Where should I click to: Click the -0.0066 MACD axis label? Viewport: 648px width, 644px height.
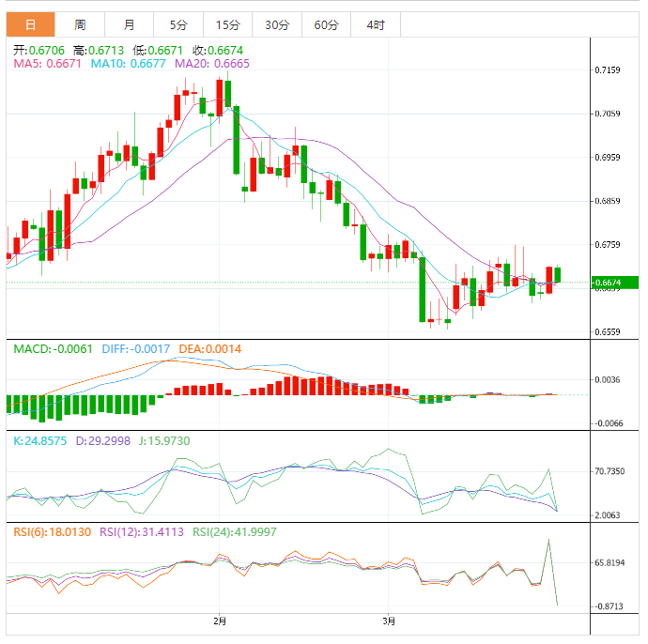click(x=609, y=423)
